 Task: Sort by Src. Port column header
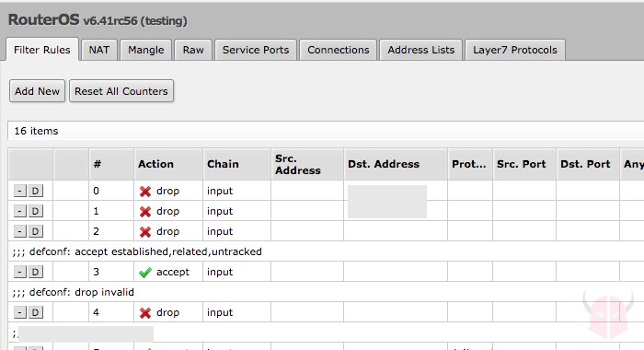524,164
